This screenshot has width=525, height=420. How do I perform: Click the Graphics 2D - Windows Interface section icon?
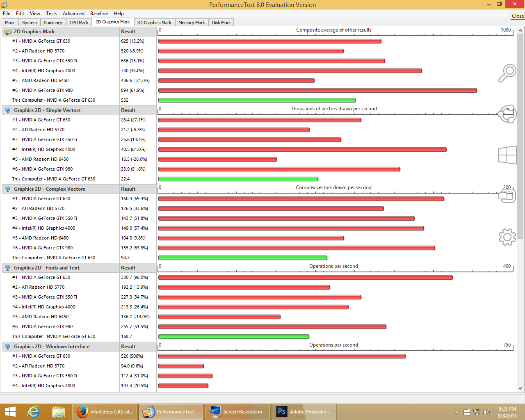click(x=8, y=347)
